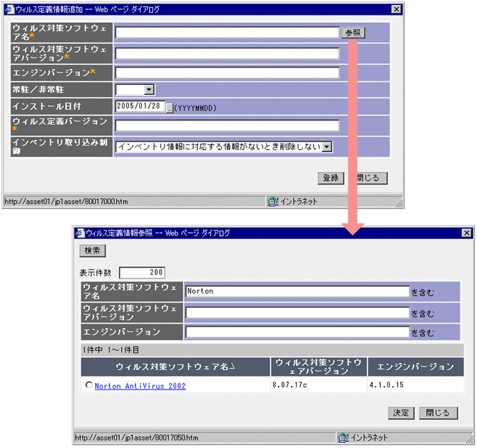Click status bar URL 80017000.htm
This screenshot has height=448, width=477.
[x=66, y=201]
